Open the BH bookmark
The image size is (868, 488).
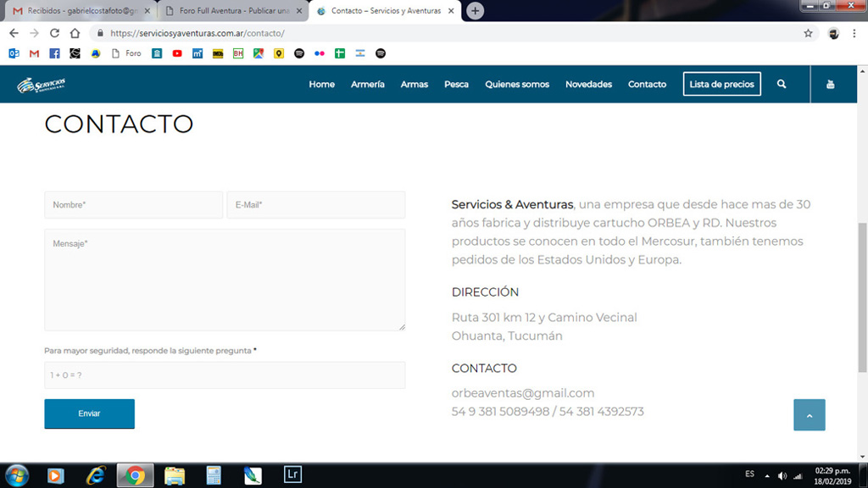point(238,53)
